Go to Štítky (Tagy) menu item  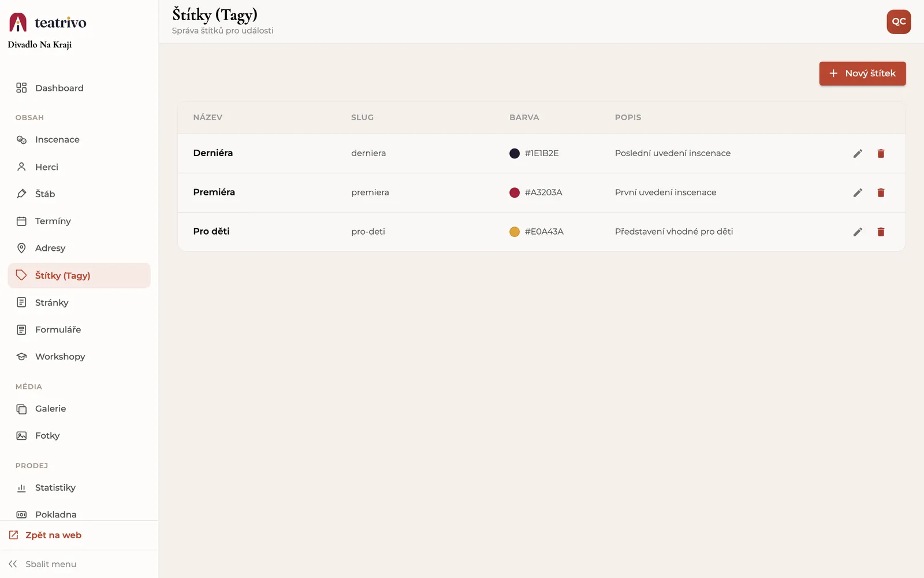point(79,276)
